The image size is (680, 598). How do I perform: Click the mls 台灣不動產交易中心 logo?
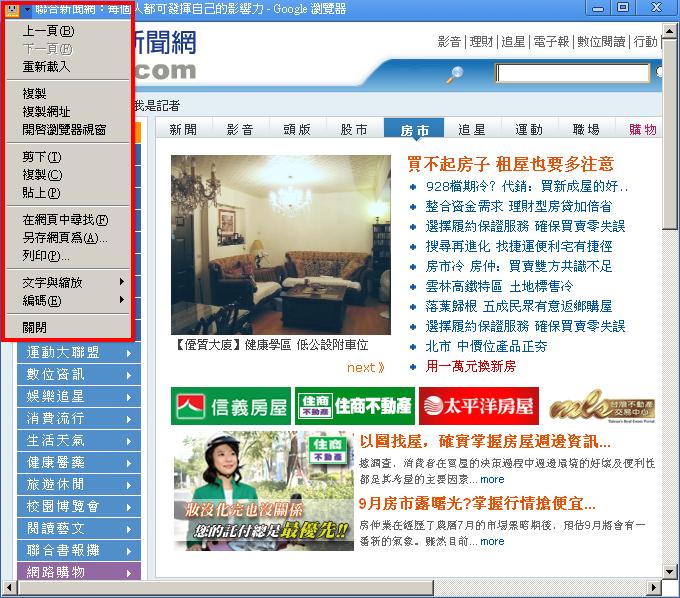point(602,406)
